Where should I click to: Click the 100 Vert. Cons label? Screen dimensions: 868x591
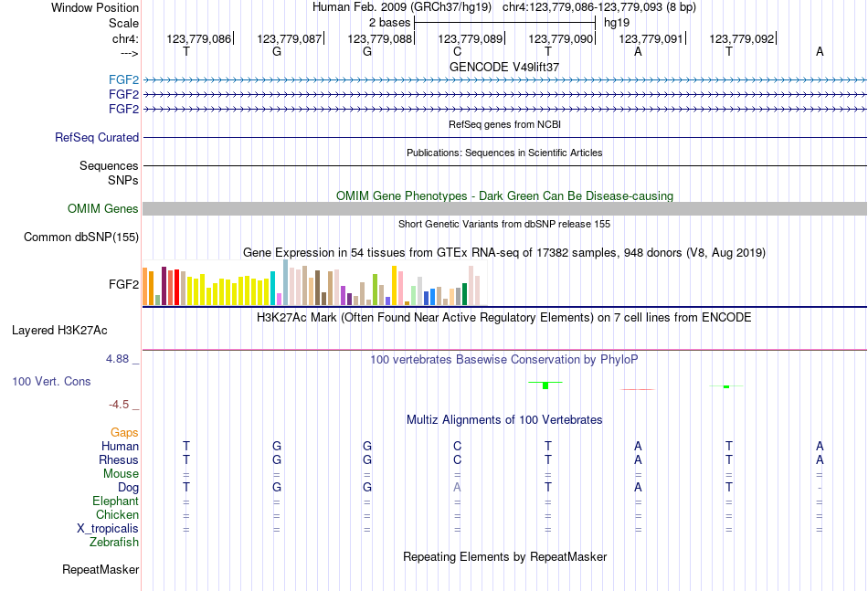point(51,381)
